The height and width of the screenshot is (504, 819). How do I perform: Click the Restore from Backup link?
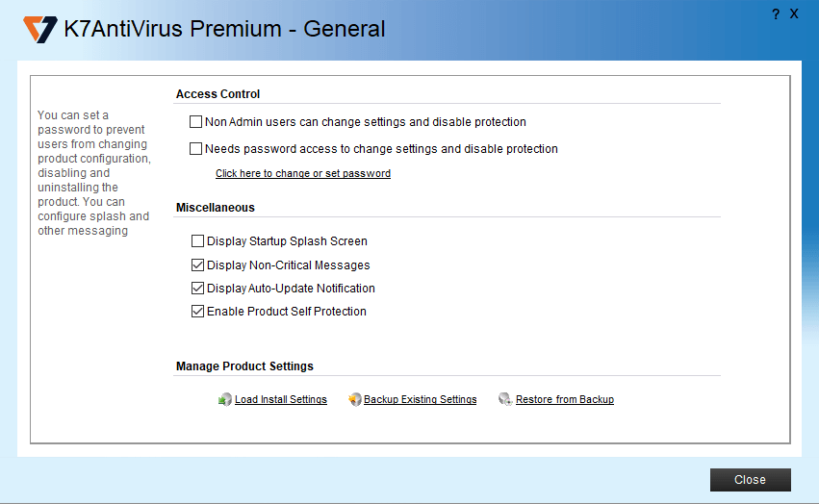coord(564,400)
